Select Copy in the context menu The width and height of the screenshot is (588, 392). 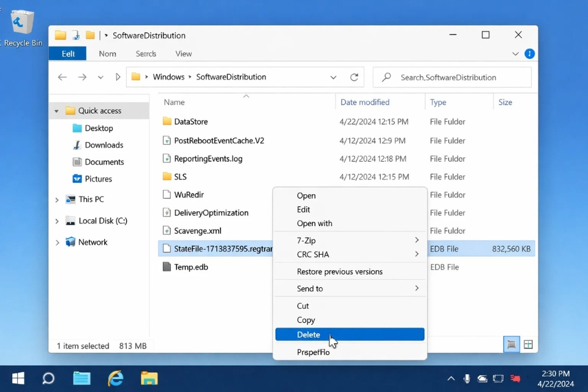[x=306, y=320]
